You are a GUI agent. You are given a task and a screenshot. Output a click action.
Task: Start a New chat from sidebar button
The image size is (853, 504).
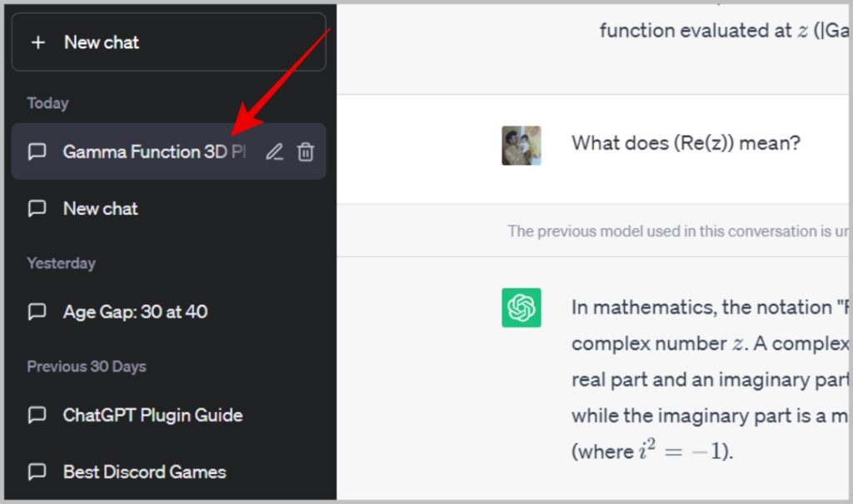point(168,42)
